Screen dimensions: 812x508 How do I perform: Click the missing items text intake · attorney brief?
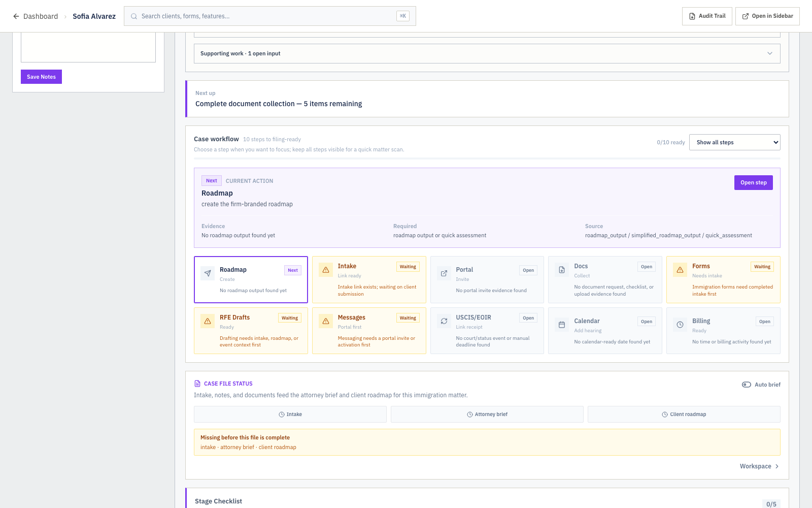pos(248,447)
